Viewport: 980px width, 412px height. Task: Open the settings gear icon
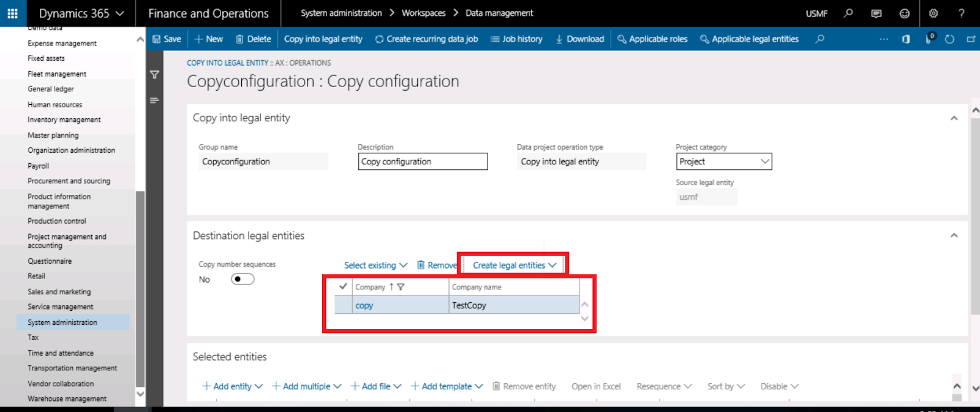[x=933, y=13]
